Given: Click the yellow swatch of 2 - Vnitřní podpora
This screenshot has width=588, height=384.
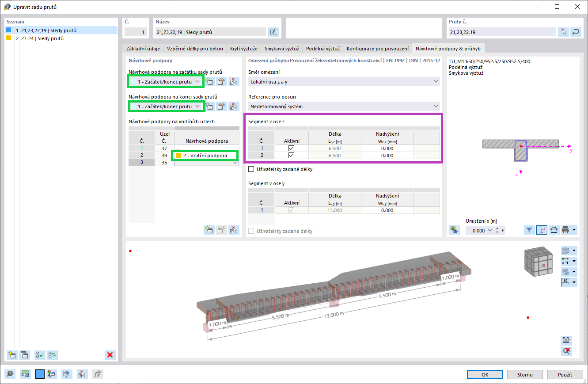Looking at the screenshot, I should (x=178, y=156).
